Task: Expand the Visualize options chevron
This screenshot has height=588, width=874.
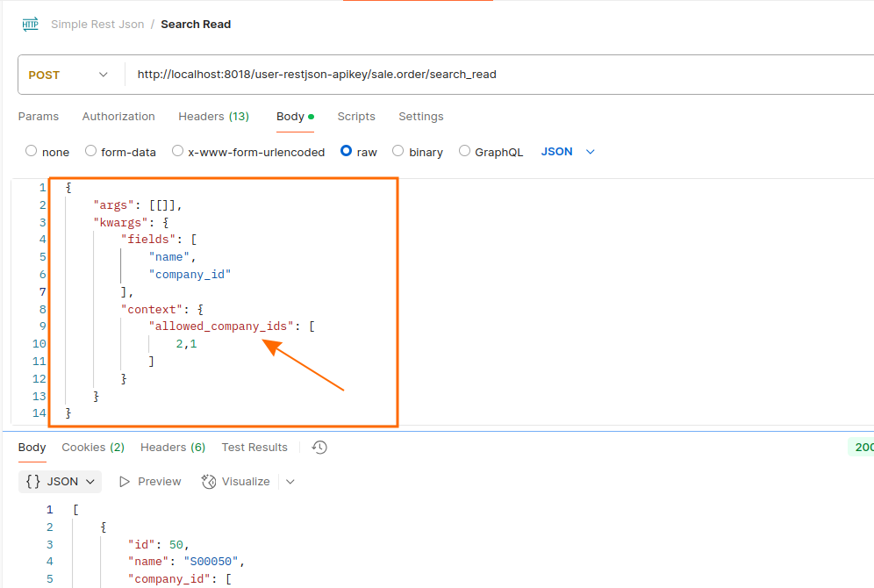Action: click(x=290, y=482)
